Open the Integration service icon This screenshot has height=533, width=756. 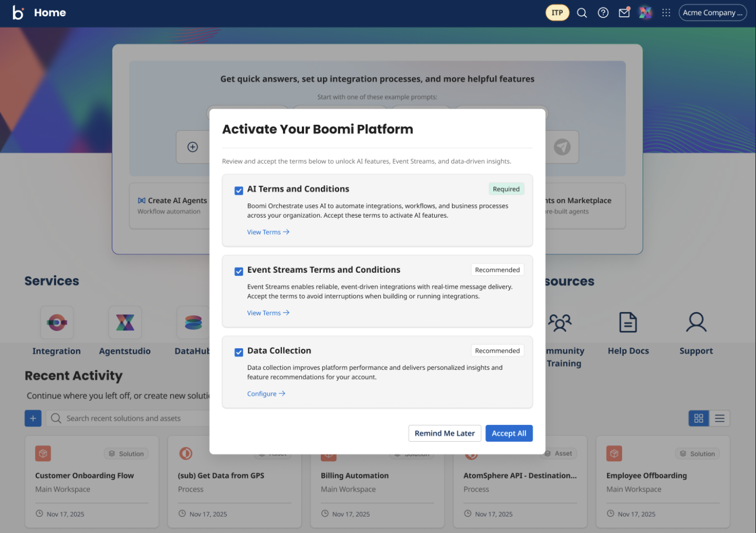pyautogui.click(x=57, y=322)
